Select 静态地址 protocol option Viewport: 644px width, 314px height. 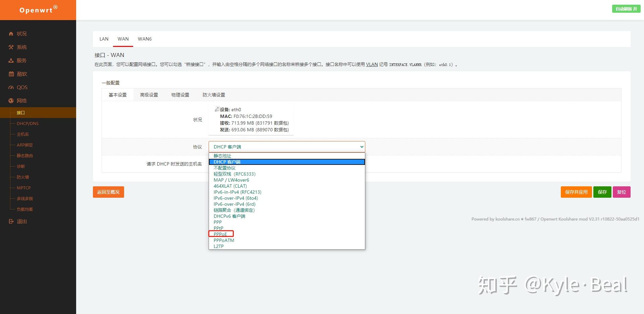(222, 155)
